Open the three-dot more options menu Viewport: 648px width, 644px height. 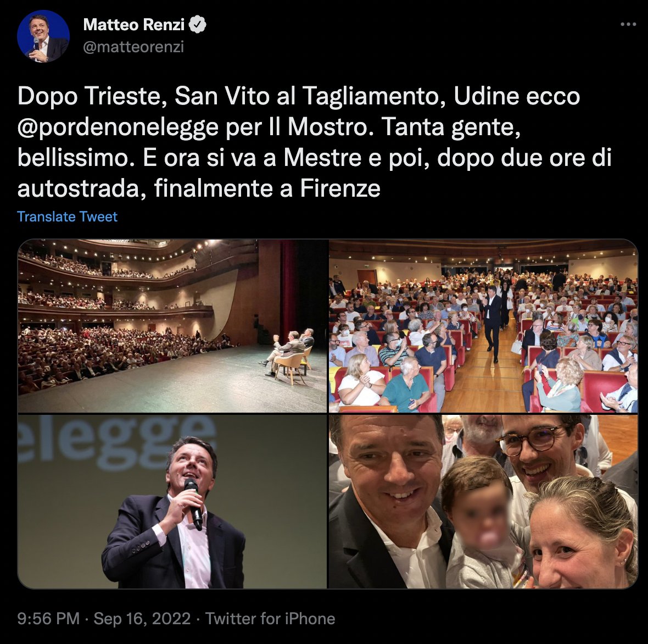[x=628, y=24]
